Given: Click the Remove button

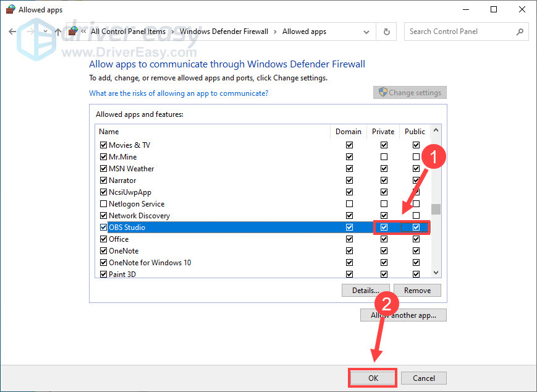Looking at the screenshot, I should click(418, 290).
